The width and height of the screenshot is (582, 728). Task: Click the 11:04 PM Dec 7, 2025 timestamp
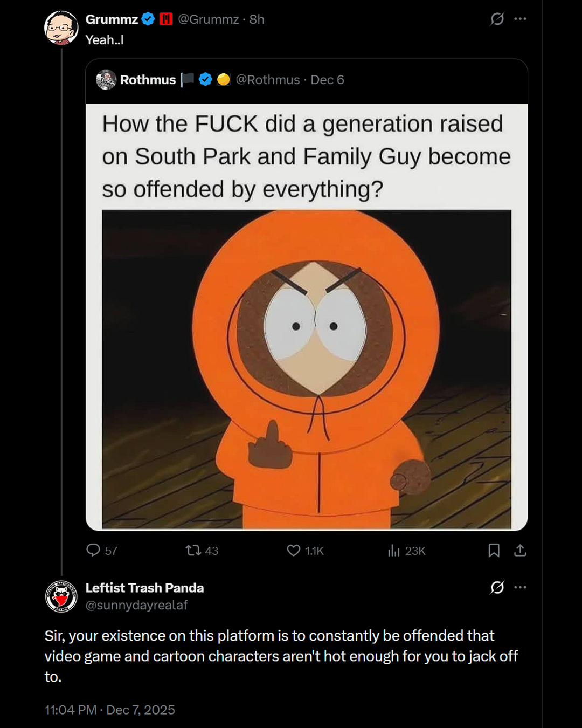coord(110,710)
